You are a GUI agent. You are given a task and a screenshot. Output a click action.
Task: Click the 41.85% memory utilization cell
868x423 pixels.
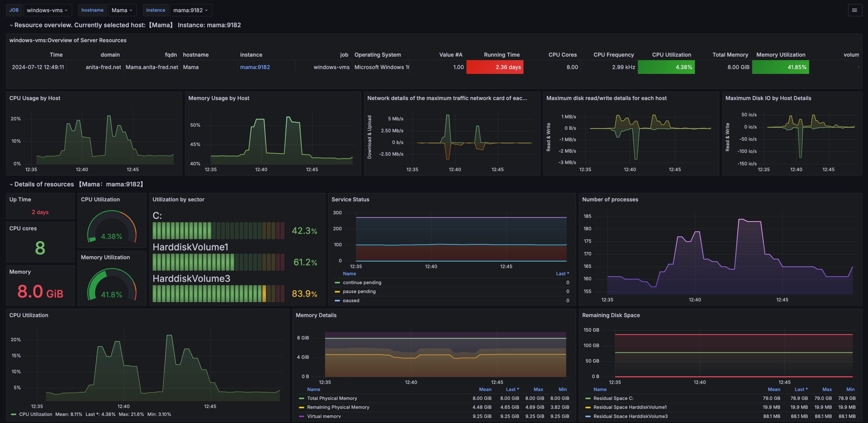pos(780,67)
